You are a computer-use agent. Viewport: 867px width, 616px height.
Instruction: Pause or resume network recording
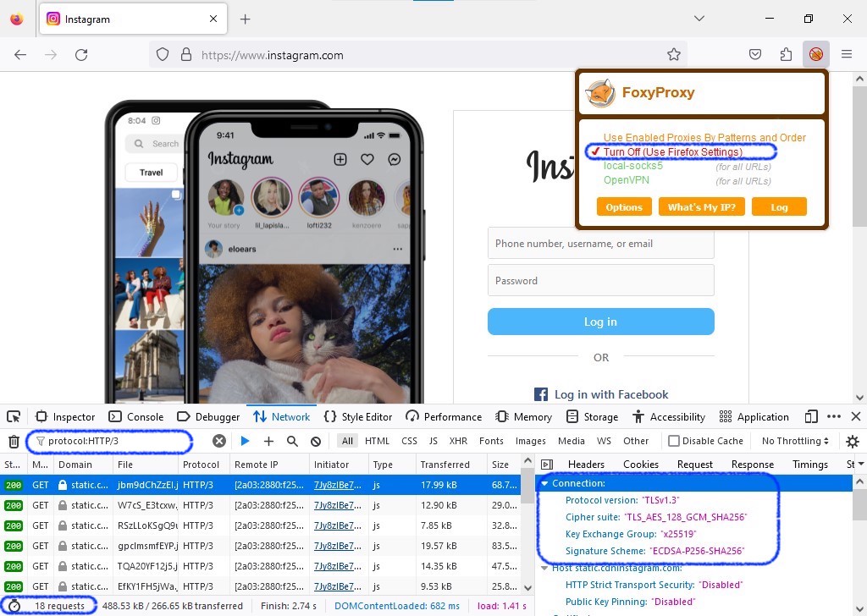[245, 441]
